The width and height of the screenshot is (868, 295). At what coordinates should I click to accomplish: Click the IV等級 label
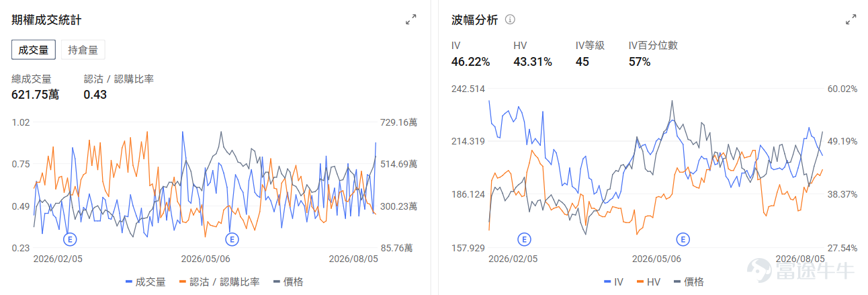[x=591, y=46]
